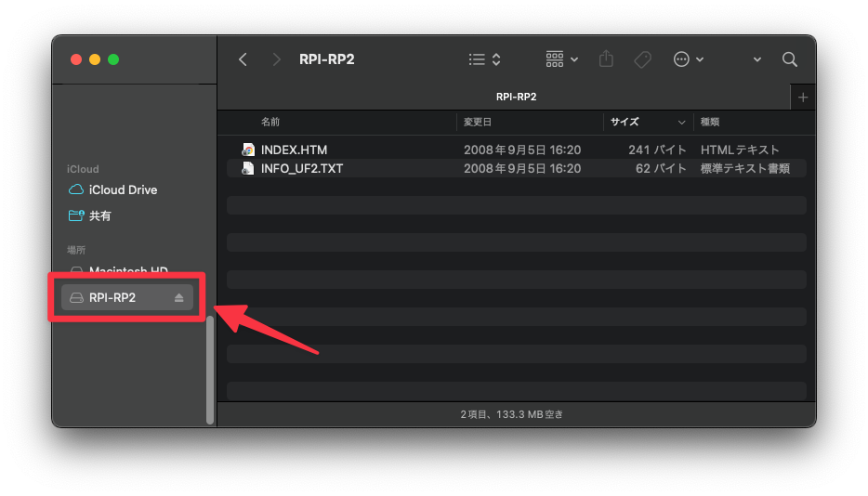Image resolution: width=868 pixels, height=496 pixels.
Task: Select the RPI-RP2 tab
Action: [x=516, y=97]
